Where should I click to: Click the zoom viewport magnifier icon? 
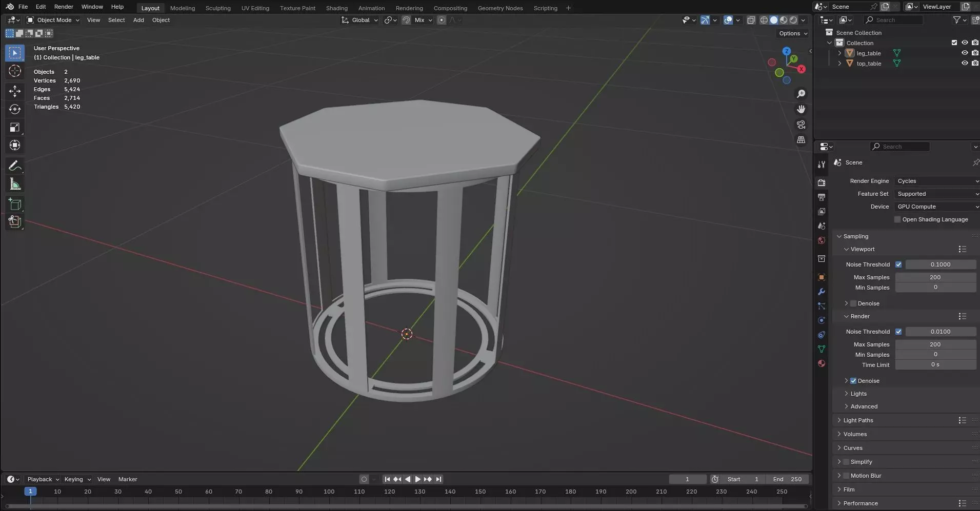(801, 94)
